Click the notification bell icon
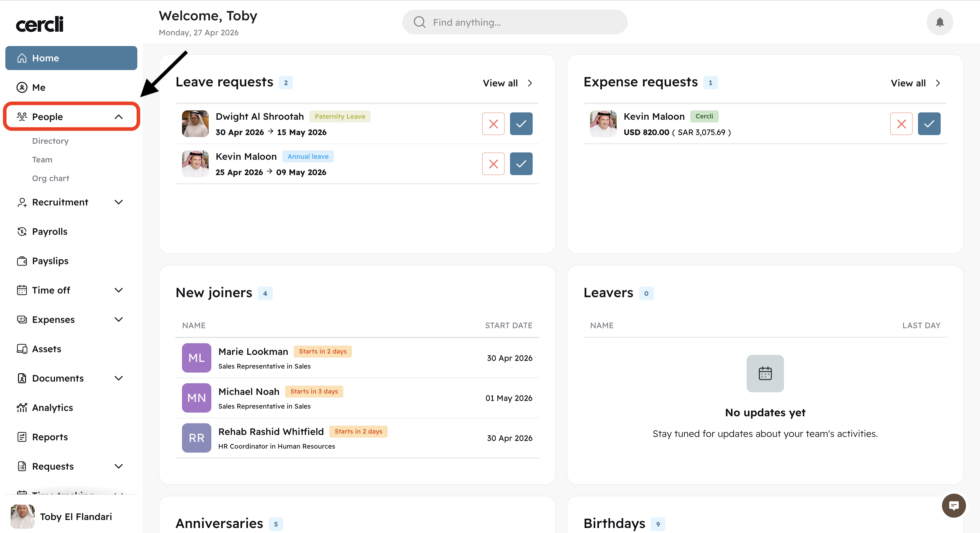Viewport: 980px width, 533px height. pos(939,22)
